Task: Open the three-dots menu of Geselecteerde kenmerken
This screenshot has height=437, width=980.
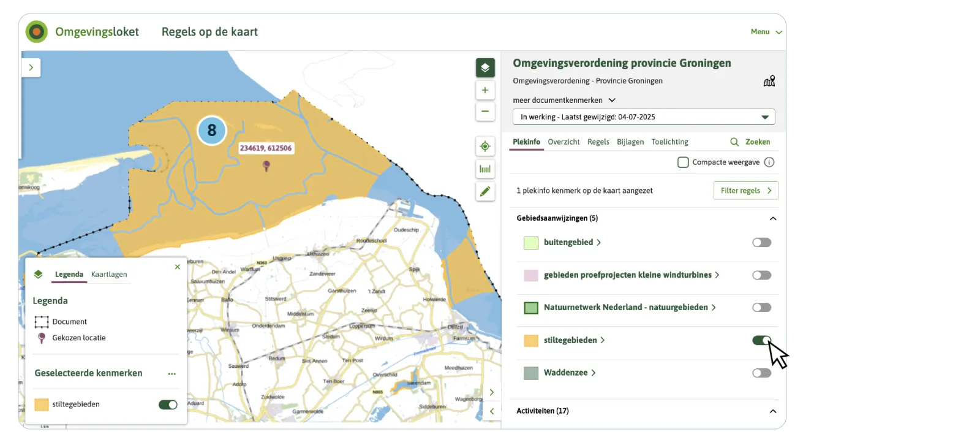Action: tap(172, 373)
